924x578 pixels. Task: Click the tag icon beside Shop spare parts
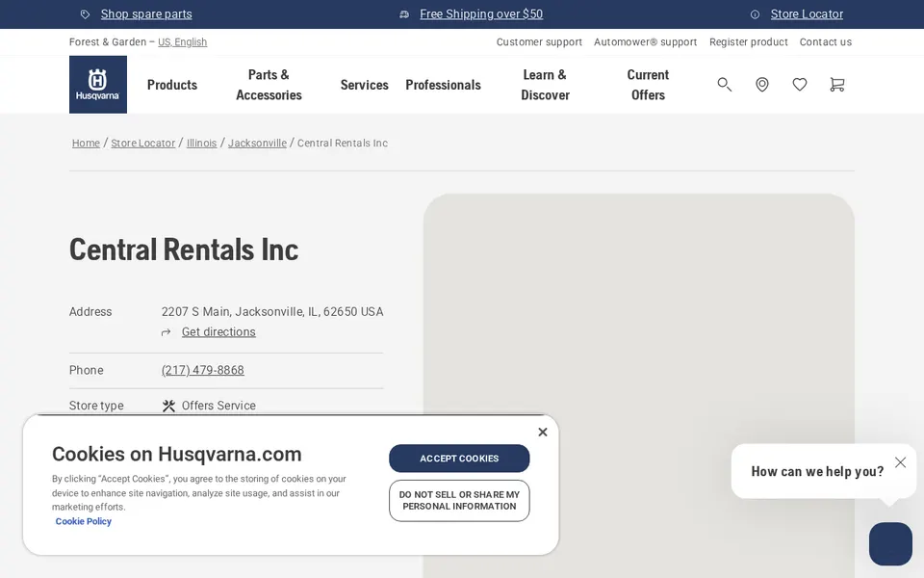pyautogui.click(x=86, y=14)
